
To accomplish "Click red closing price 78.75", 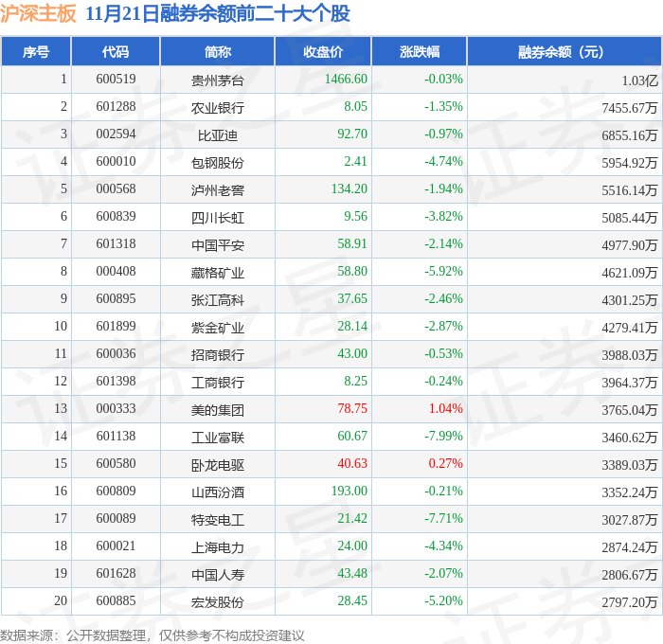I will (x=352, y=409).
